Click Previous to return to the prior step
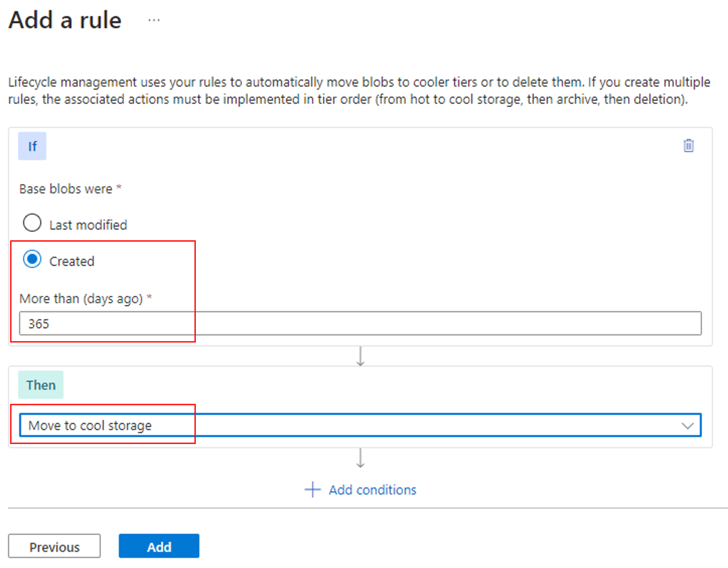Viewport: 728px width, 568px height. pyautogui.click(x=54, y=546)
